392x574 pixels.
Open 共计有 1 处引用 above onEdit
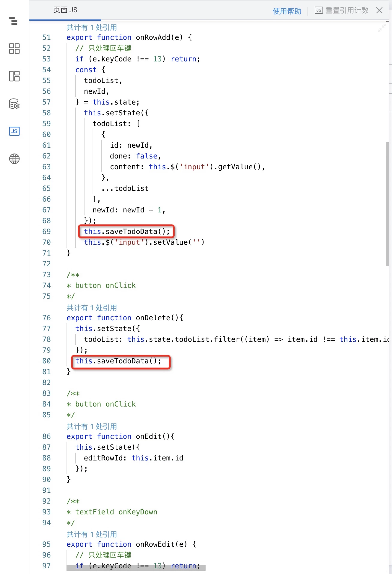pyautogui.click(x=92, y=427)
